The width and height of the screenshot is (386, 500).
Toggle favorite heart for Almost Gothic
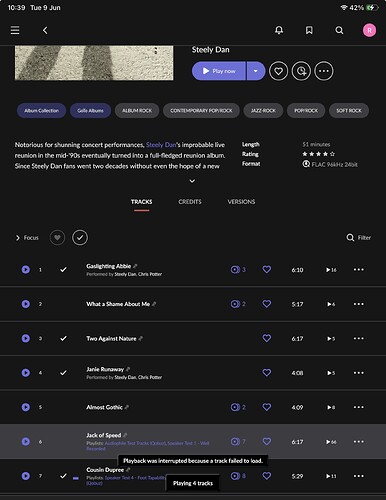click(267, 407)
